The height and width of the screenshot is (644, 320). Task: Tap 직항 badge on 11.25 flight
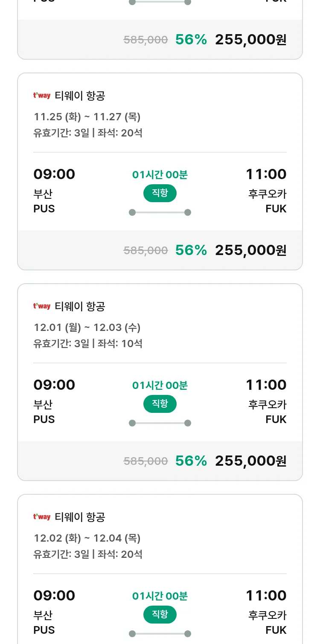[x=160, y=193]
